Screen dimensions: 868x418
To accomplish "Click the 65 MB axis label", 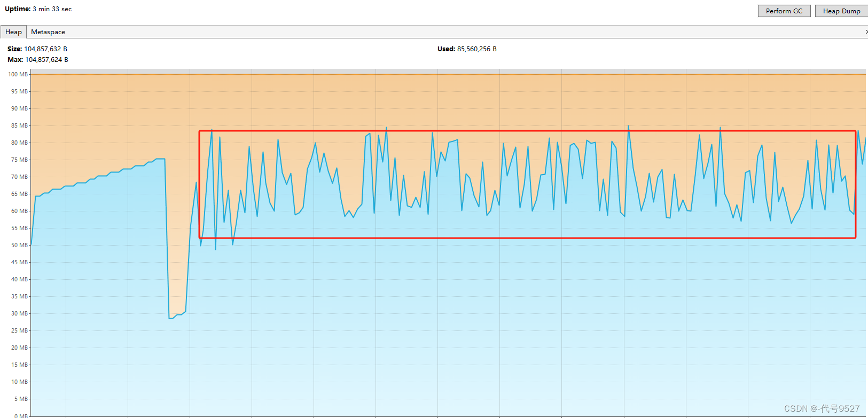I will coord(19,194).
